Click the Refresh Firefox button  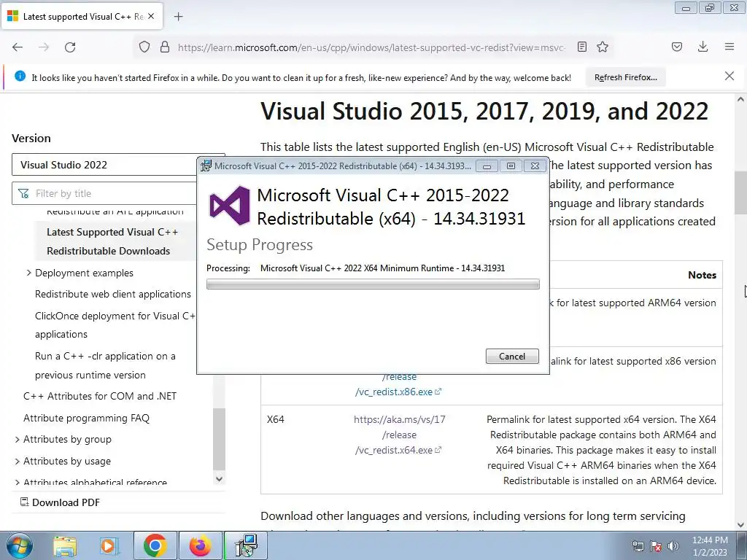[625, 77]
